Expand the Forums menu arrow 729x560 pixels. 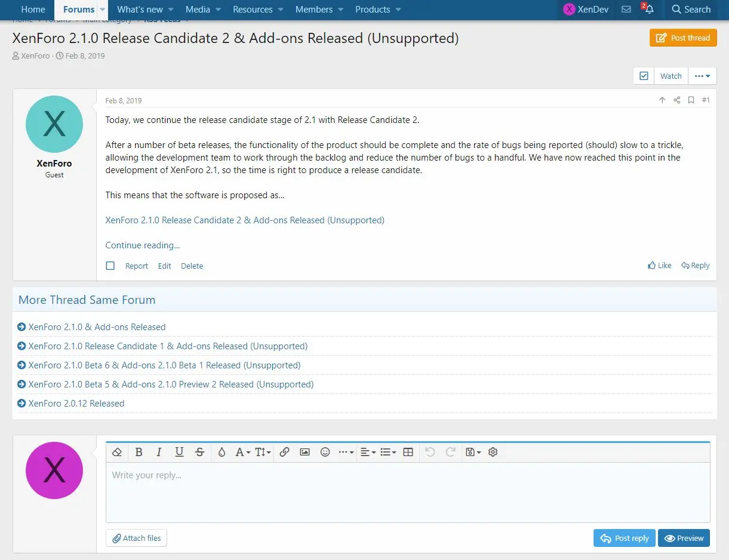click(103, 10)
